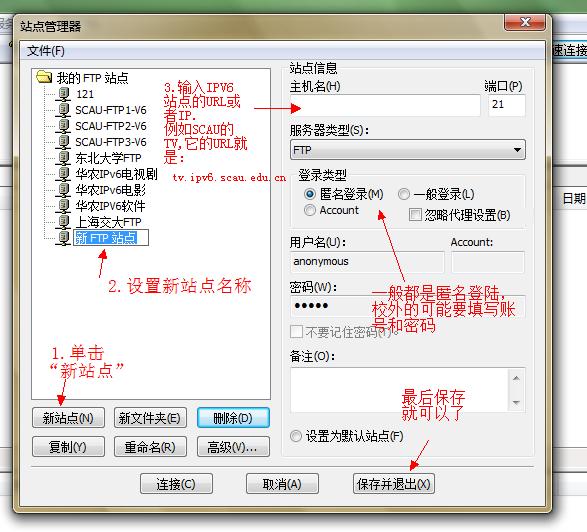Select the Account login radio button
The image size is (587, 532).
tap(310, 210)
